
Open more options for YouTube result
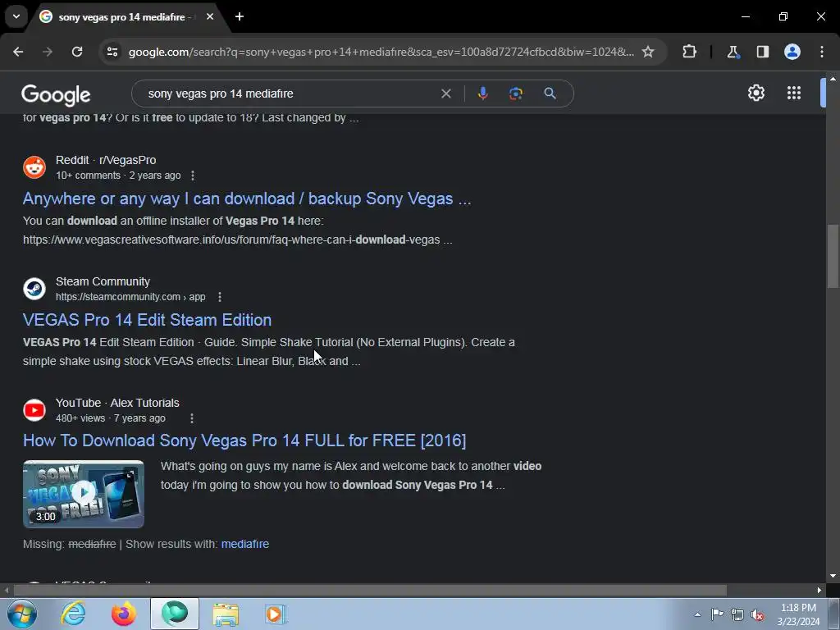pyautogui.click(x=192, y=418)
